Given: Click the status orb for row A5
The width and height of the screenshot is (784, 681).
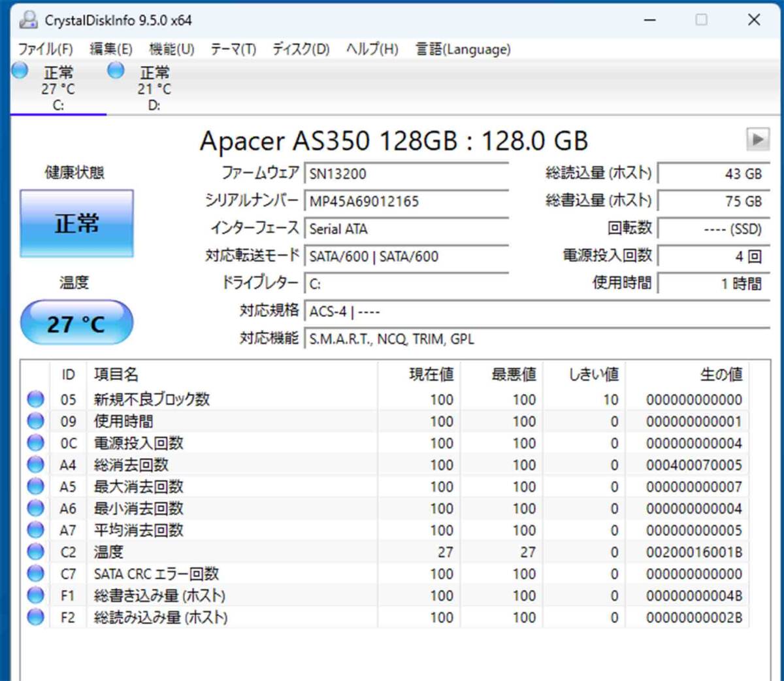Looking at the screenshot, I should 35,486.
